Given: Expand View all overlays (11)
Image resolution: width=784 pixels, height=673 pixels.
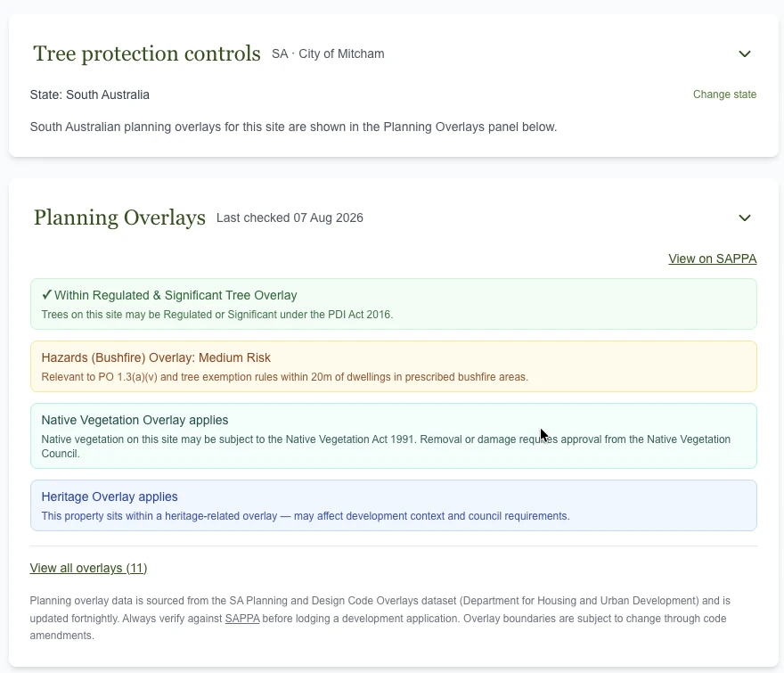Looking at the screenshot, I should coord(88,569).
